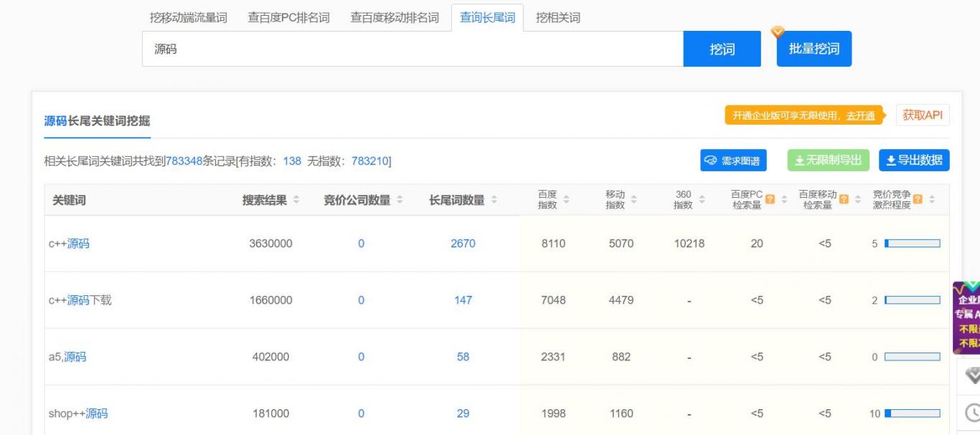Screen dimensions: 980x435
Task: Open the 2670 long-tail count link
Action: 463,244
